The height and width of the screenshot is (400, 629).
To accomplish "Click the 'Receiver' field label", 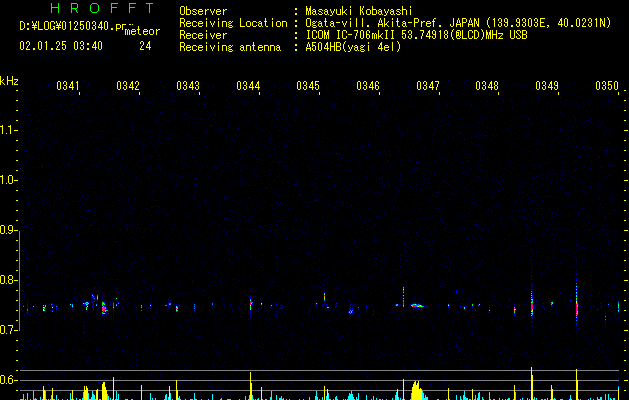I will [203, 35].
